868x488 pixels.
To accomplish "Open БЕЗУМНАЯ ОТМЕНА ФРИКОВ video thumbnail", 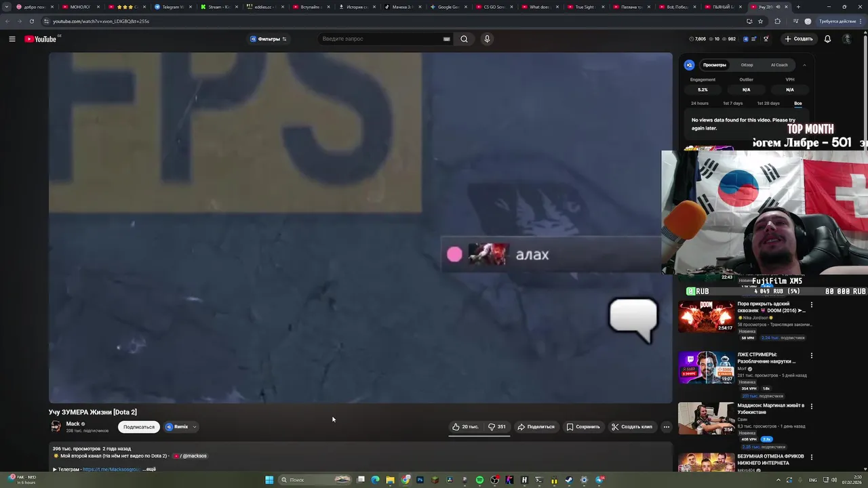I will [x=706, y=462].
